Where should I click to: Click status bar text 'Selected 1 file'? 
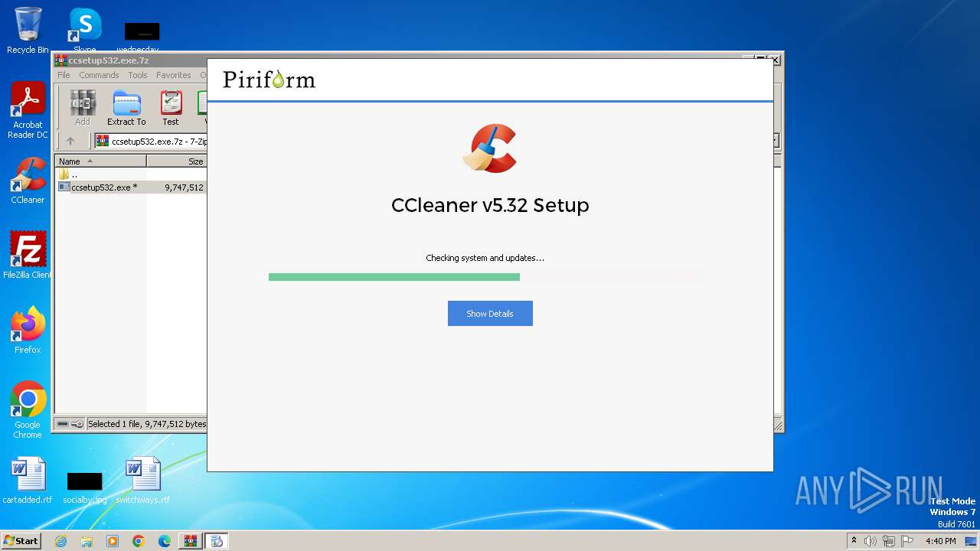tap(146, 423)
